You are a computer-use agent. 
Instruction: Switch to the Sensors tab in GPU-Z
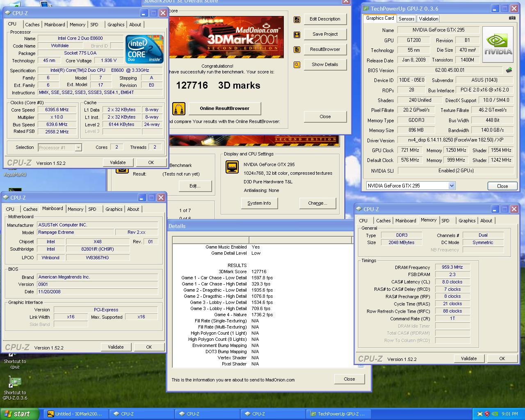click(406, 19)
